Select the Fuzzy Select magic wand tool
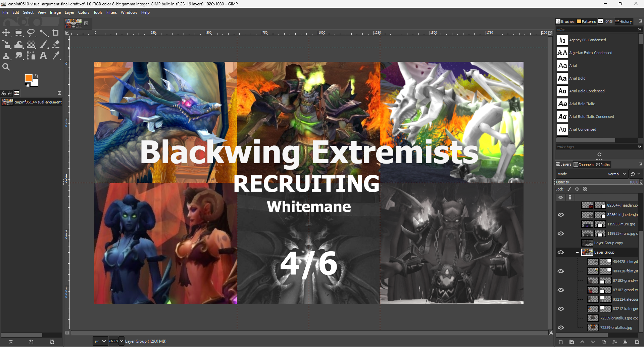644x347 pixels. [43, 33]
